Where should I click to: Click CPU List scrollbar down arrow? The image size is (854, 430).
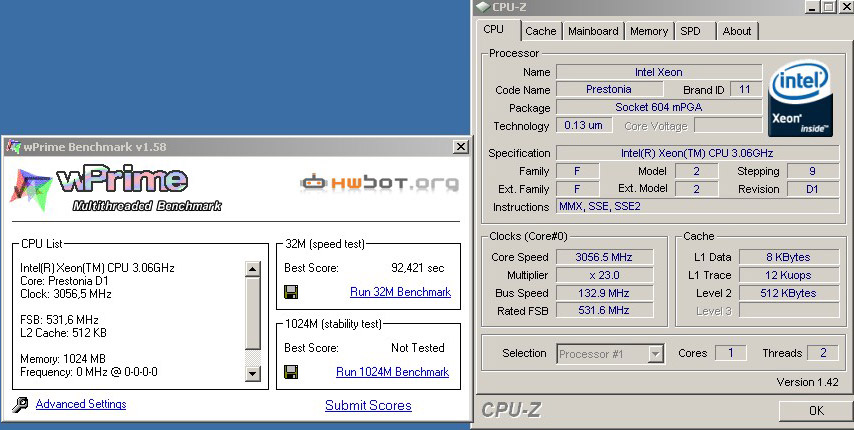[x=253, y=373]
